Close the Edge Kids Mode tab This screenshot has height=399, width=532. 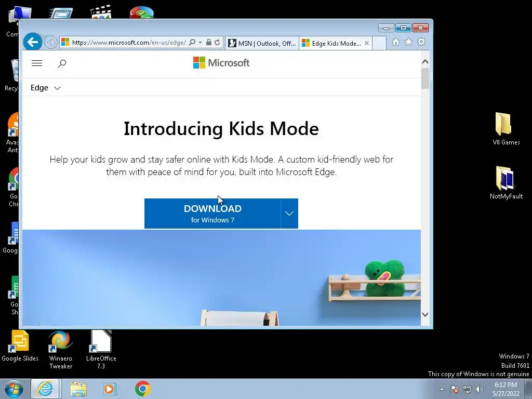[x=367, y=43]
